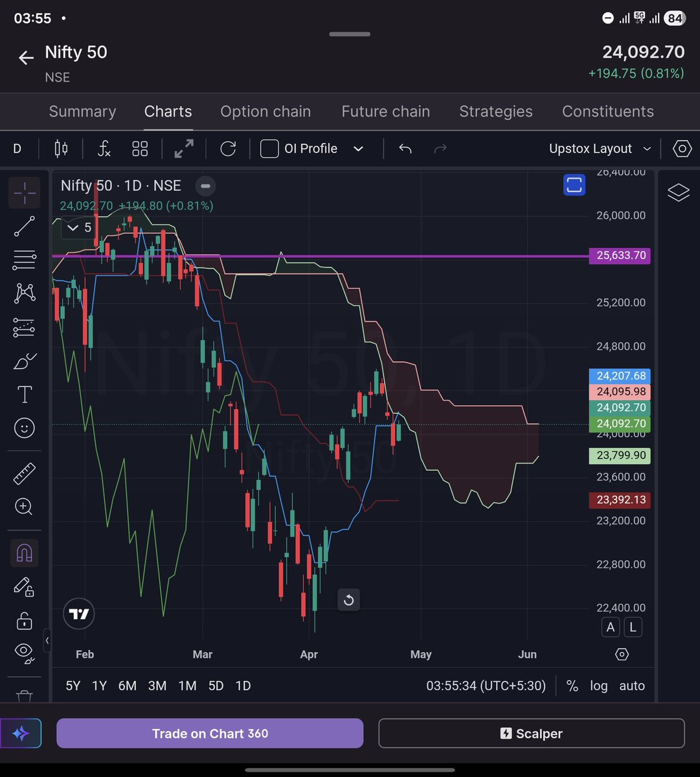
Task: Select the purple 25,633.70 price line label
Action: pyautogui.click(x=621, y=255)
